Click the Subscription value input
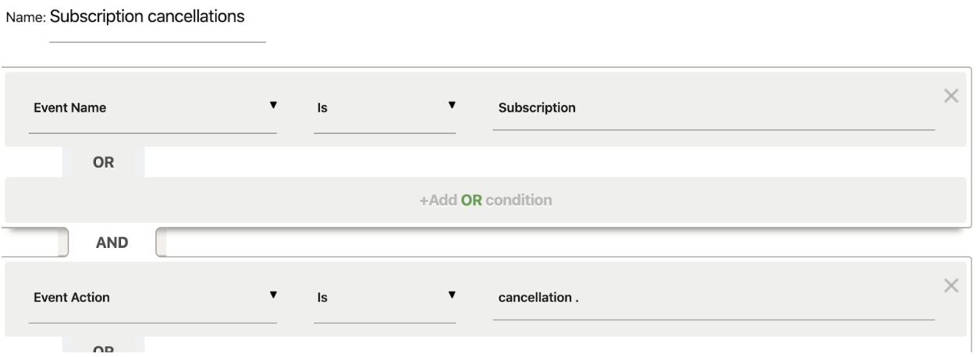Viewport: 980px width, 357px height. 713,108
